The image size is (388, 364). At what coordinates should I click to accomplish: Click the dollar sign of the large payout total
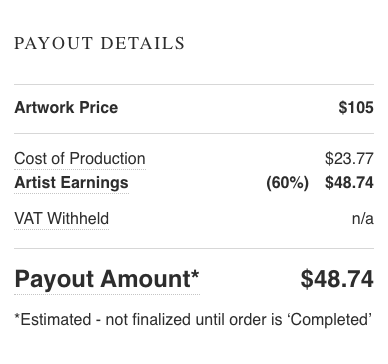coord(306,279)
